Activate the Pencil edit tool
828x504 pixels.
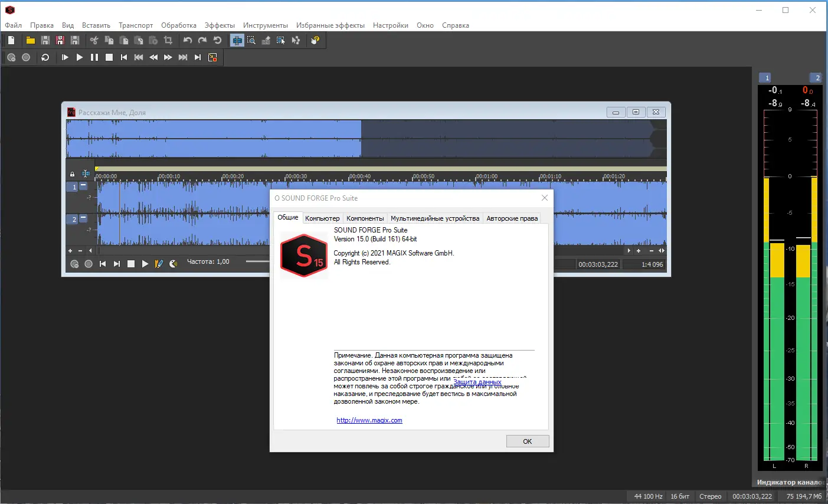point(159,263)
